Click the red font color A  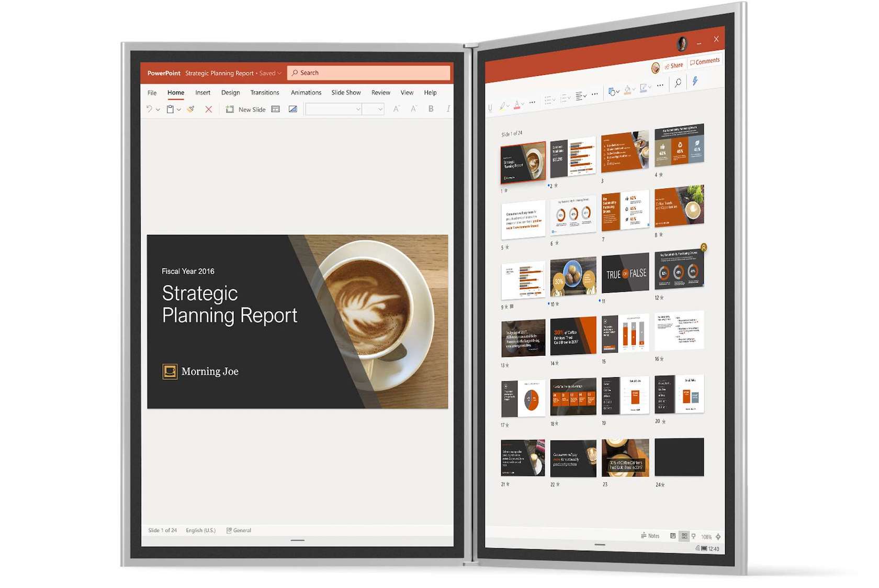517,105
